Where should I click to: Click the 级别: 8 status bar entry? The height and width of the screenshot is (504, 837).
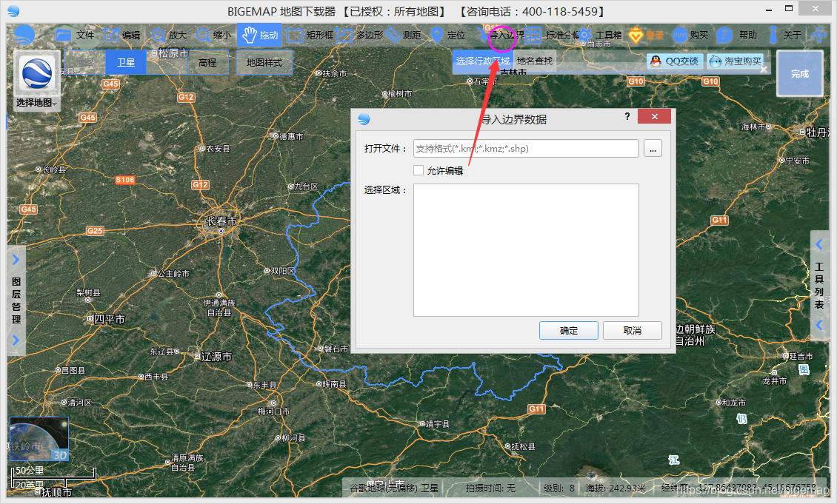tap(559, 488)
